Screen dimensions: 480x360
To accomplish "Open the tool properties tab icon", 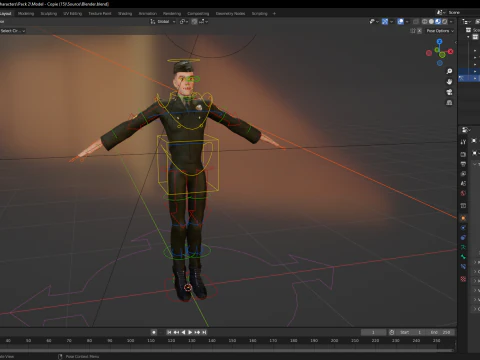I will [x=463, y=142].
